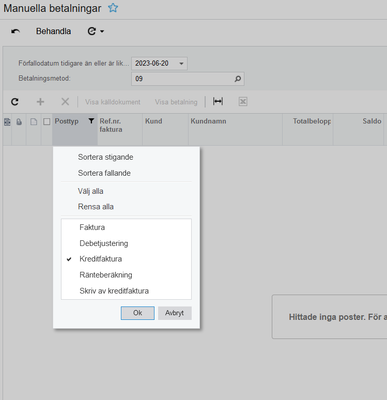Open the Betalningsmetod lookup magnifier
Image resolution: width=387 pixels, height=400 pixels.
click(x=238, y=79)
